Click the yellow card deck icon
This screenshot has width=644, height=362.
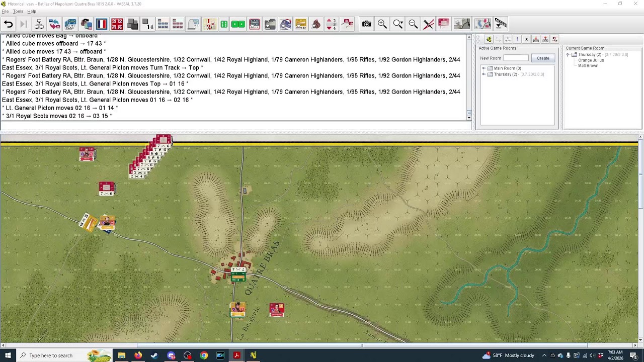pyautogui.click(x=301, y=24)
